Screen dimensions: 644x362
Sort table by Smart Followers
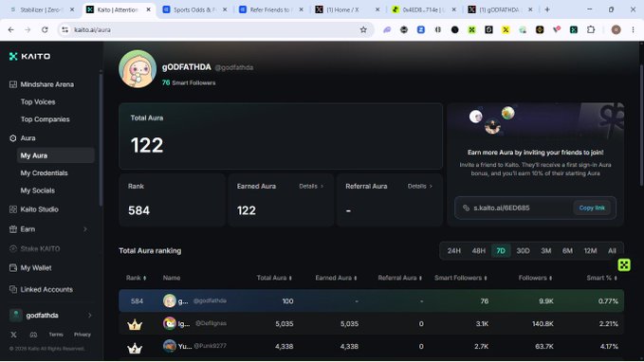pyautogui.click(x=461, y=278)
